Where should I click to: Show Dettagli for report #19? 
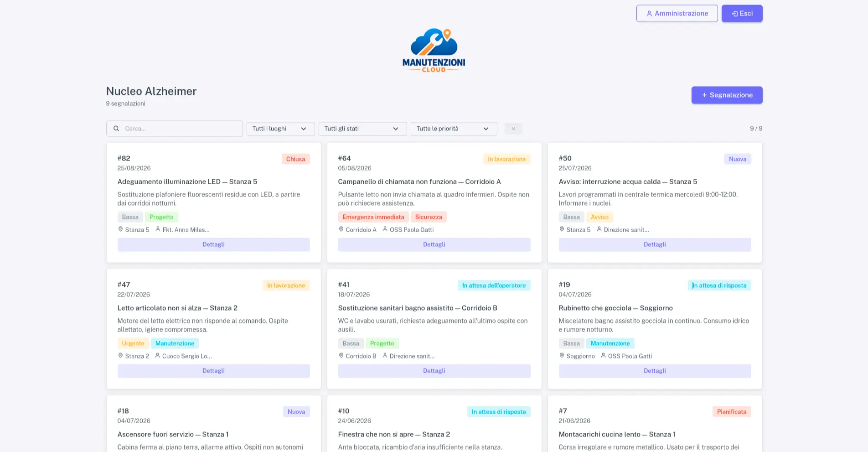click(x=655, y=371)
